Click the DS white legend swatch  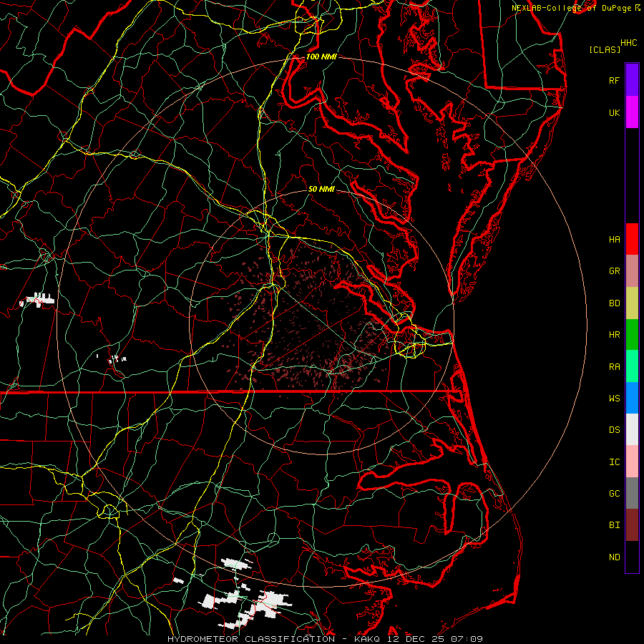(632, 429)
